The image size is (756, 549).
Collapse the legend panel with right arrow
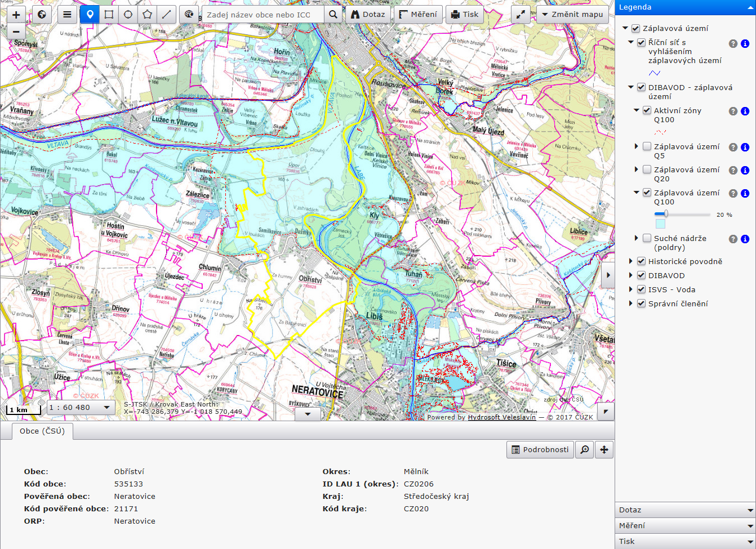coord(608,276)
